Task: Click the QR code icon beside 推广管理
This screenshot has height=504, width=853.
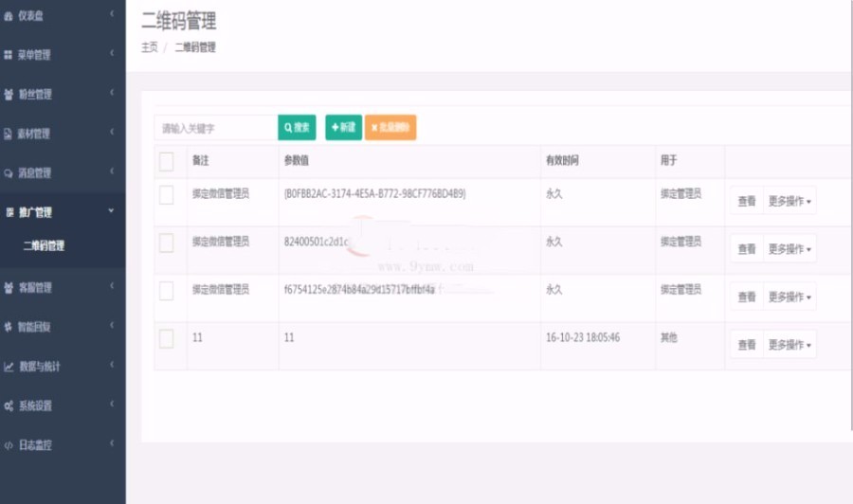Action: [x=9, y=212]
